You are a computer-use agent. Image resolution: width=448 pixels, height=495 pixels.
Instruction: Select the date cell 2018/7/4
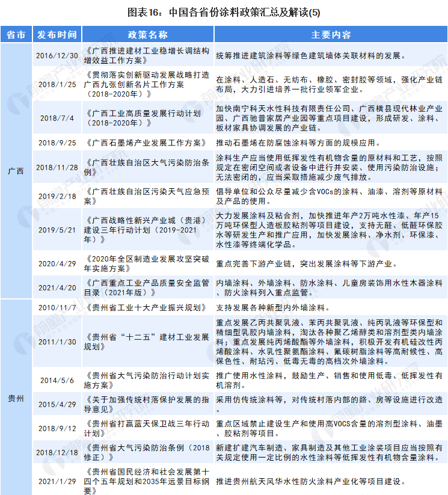point(57,117)
